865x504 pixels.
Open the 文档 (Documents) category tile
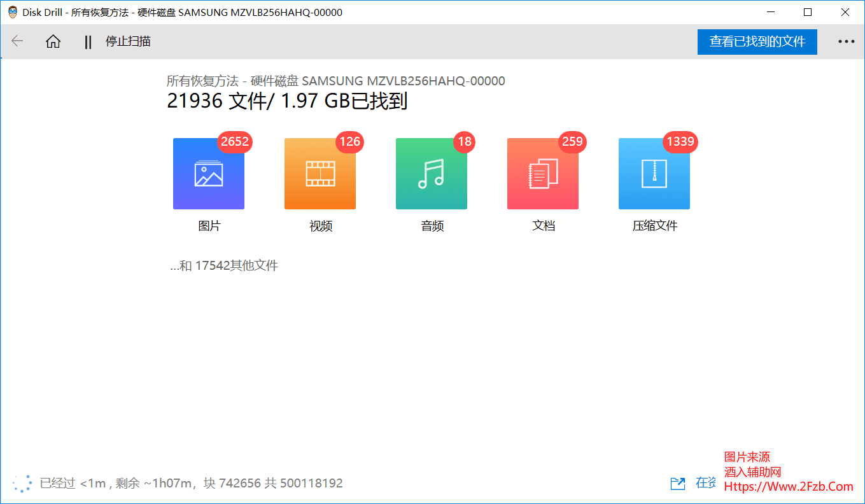coord(542,174)
